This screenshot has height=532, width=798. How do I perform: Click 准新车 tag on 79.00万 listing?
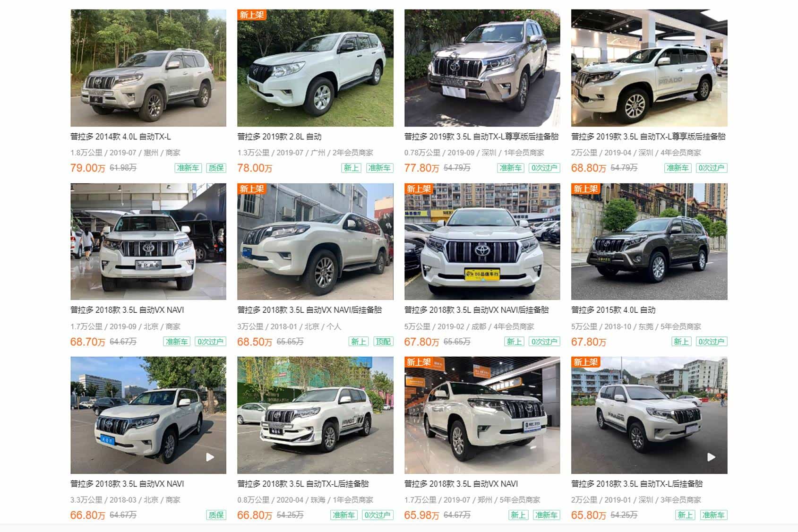188,168
